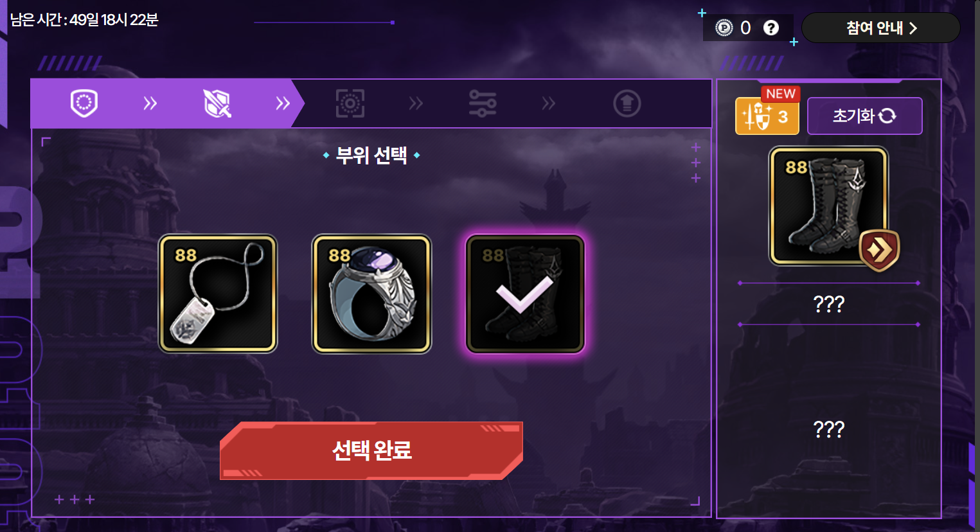Click the gold arrow badge on boots
This screenshot has height=532, width=980.
coord(879,250)
